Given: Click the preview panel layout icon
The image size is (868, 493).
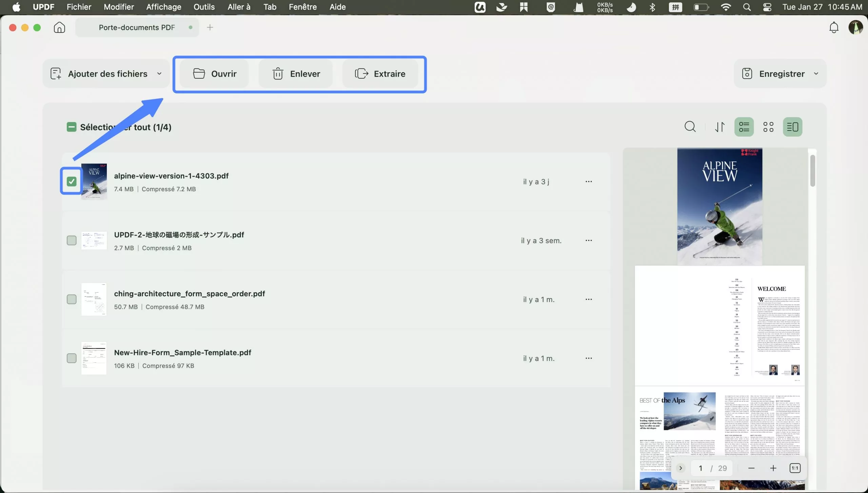Looking at the screenshot, I should 793,126.
